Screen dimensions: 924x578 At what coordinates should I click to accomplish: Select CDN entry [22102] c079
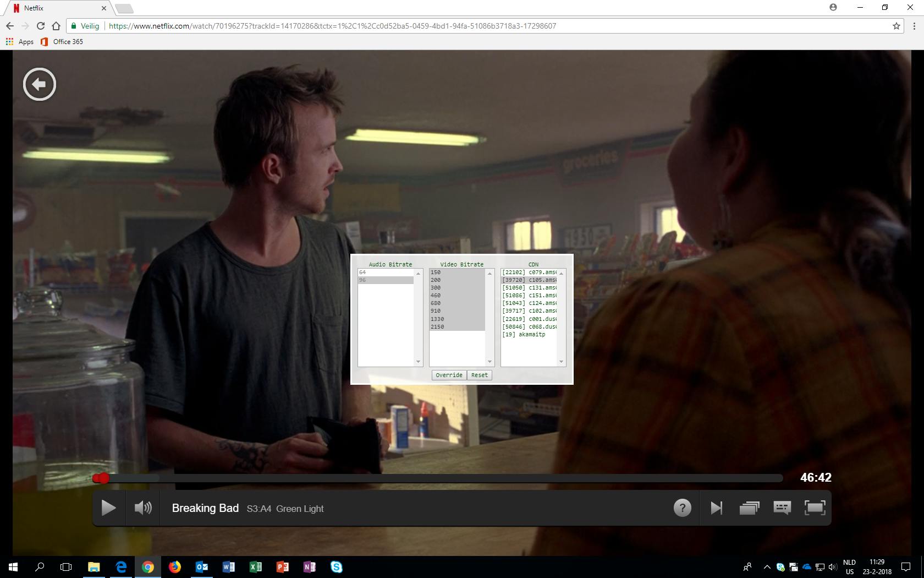coord(529,272)
